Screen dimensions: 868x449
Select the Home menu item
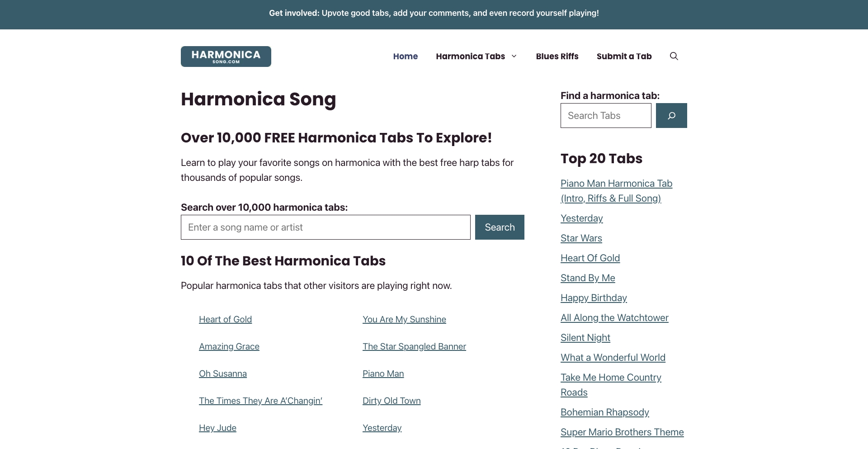point(405,56)
